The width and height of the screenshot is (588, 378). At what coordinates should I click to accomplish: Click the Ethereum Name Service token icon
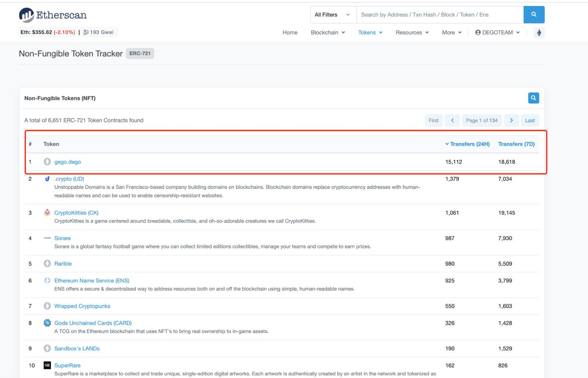click(x=47, y=281)
